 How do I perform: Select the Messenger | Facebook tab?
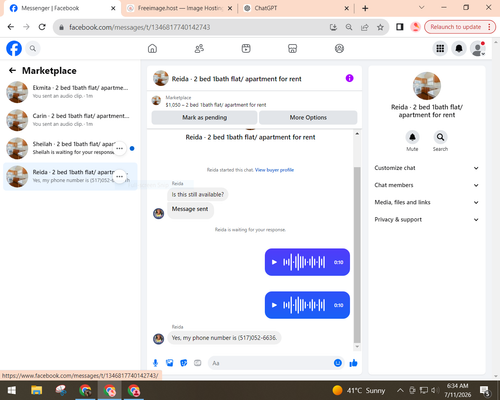(62, 8)
